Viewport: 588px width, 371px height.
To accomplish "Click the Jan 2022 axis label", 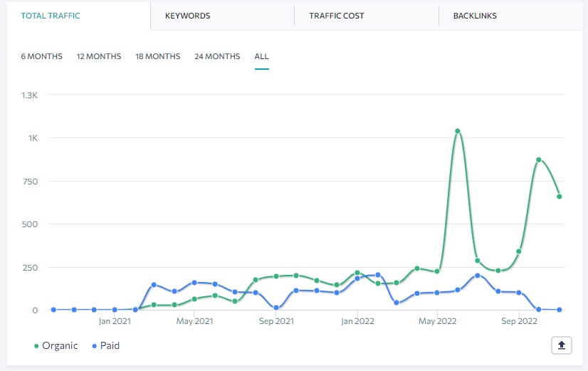I will [x=358, y=321].
